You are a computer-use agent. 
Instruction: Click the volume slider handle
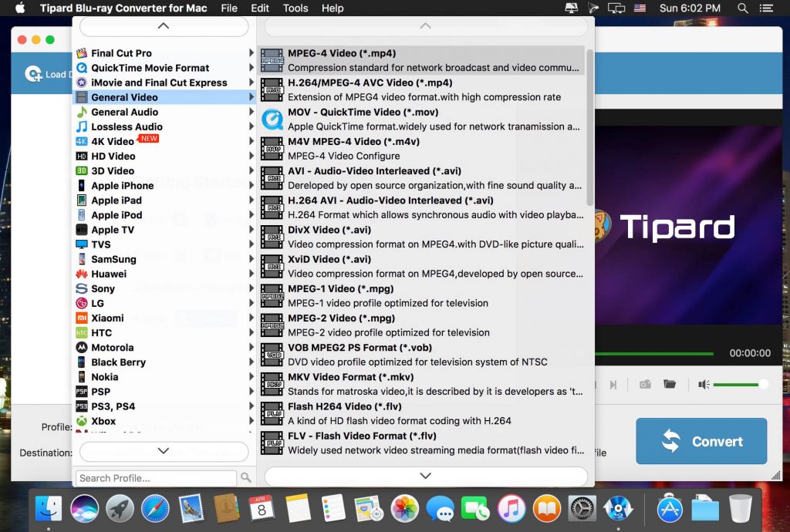coord(764,383)
